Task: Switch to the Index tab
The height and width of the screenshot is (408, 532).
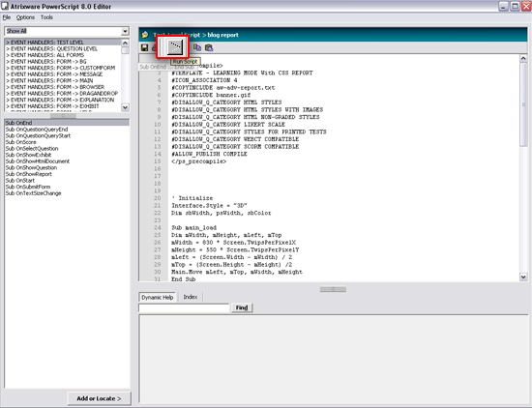Action: (x=191, y=297)
